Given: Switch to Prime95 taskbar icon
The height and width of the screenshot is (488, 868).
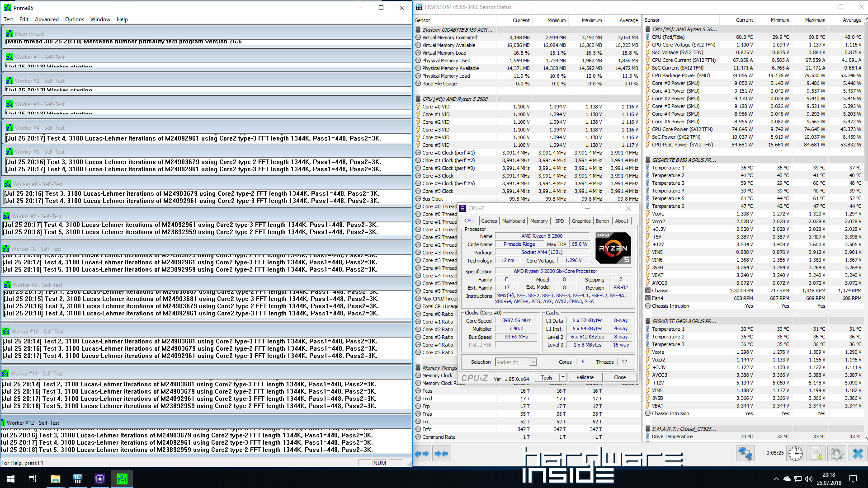Looking at the screenshot, I should point(122,479).
